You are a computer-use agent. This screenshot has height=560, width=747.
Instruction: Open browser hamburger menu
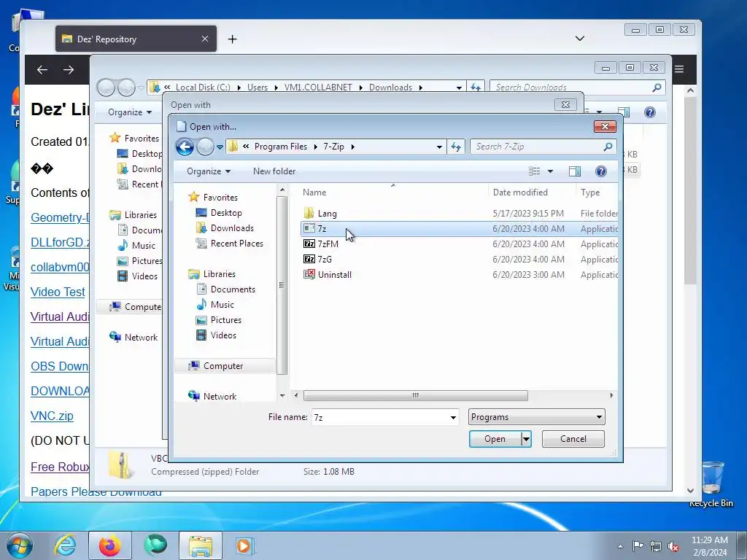pyautogui.click(x=679, y=69)
